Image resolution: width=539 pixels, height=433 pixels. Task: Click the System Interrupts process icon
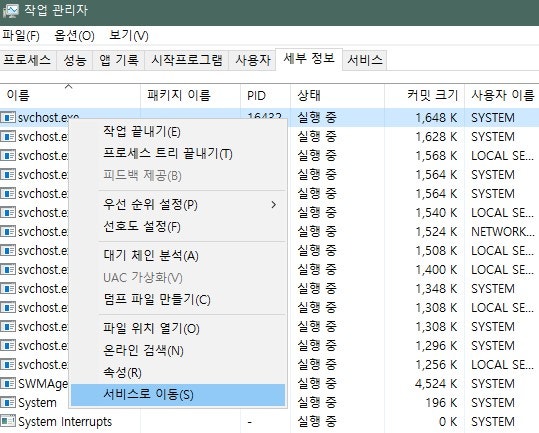click(x=8, y=421)
